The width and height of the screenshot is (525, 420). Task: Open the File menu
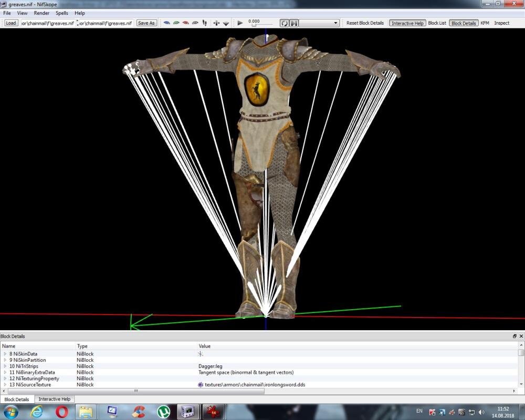click(7, 13)
